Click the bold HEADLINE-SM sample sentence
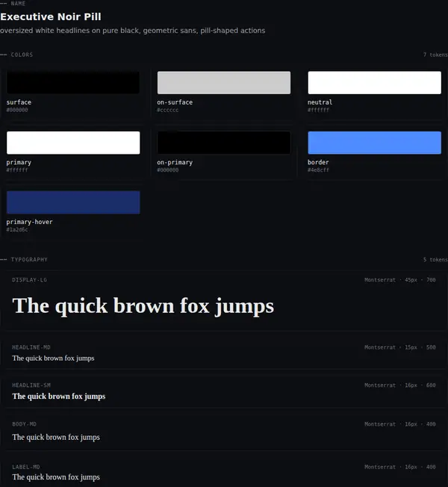 point(59,397)
